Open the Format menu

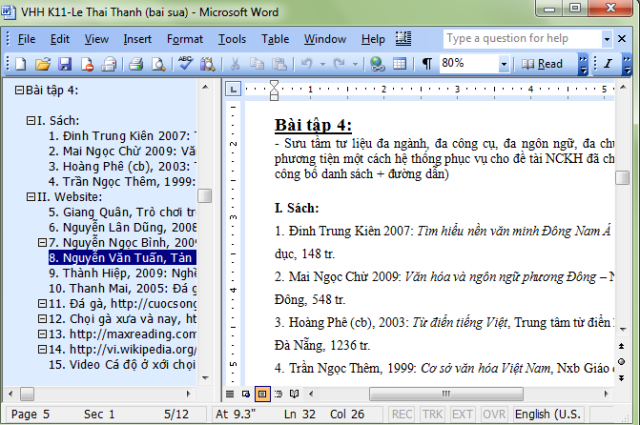(x=184, y=39)
